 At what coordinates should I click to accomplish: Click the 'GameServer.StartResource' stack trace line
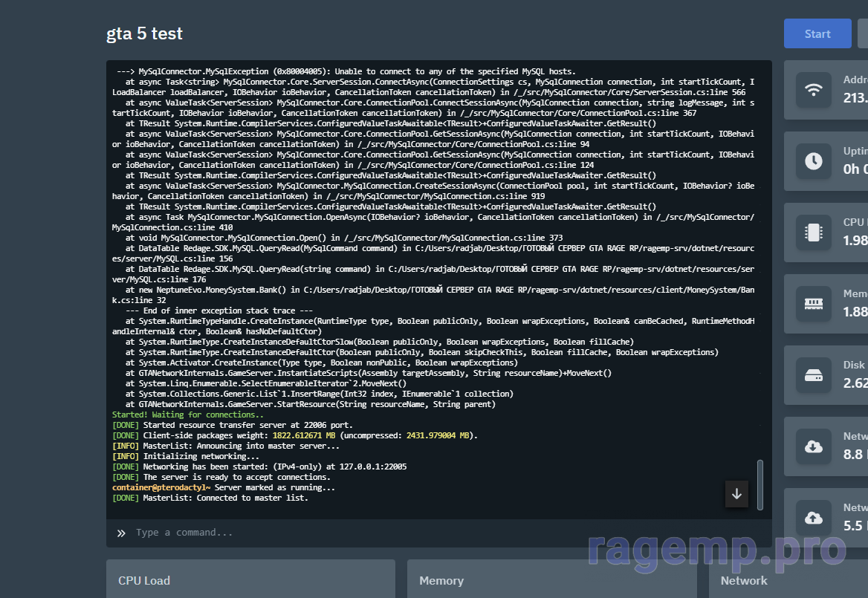(x=311, y=404)
